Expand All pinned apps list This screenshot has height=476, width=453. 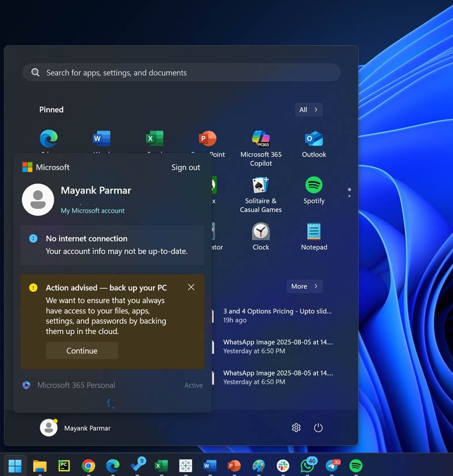(x=308, y=109)
